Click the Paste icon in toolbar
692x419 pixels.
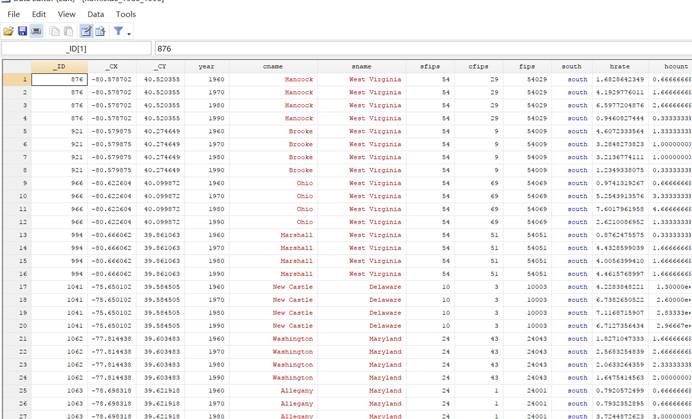tap(68, 31)
